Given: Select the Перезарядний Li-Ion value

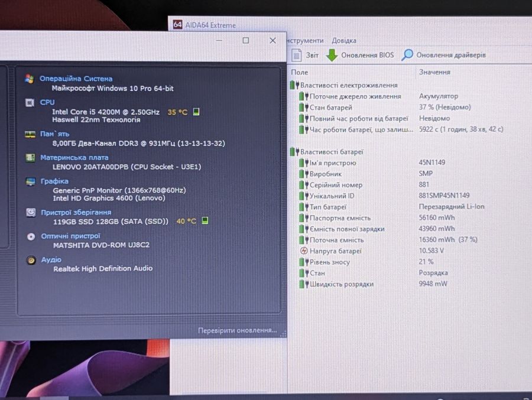Looking at the screenshot, I should pyautogui.click(x=451, y=206).
